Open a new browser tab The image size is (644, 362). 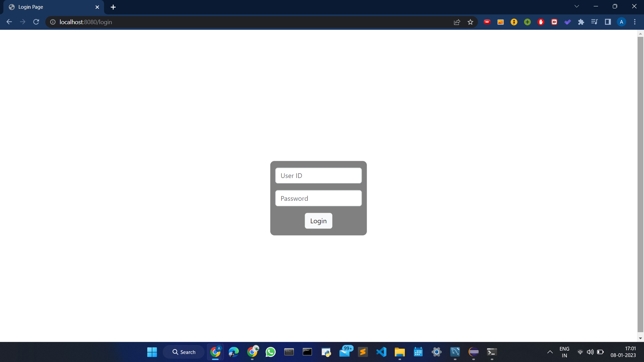(x=113, y=7)
